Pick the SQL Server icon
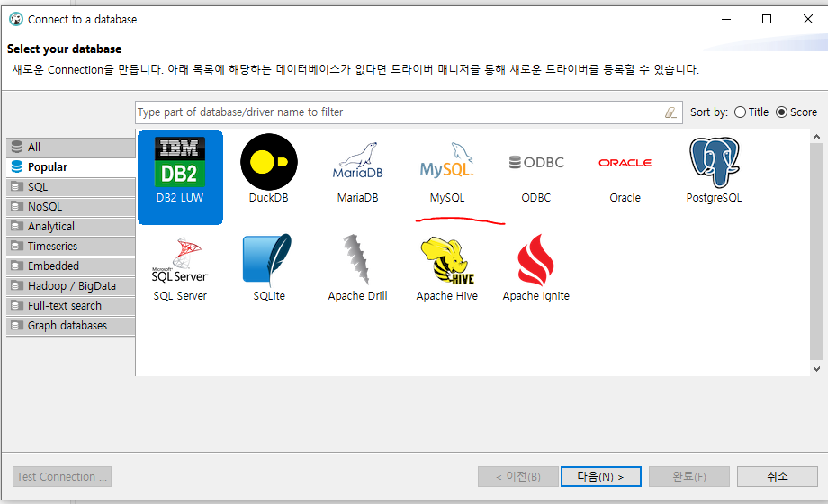This screenshot has width=828, height=504. pyautogui.click(x=180, y=260)
